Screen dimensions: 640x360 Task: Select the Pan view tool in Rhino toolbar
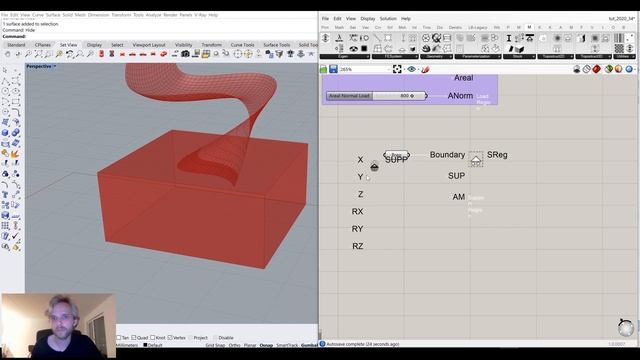coord(8,54)
